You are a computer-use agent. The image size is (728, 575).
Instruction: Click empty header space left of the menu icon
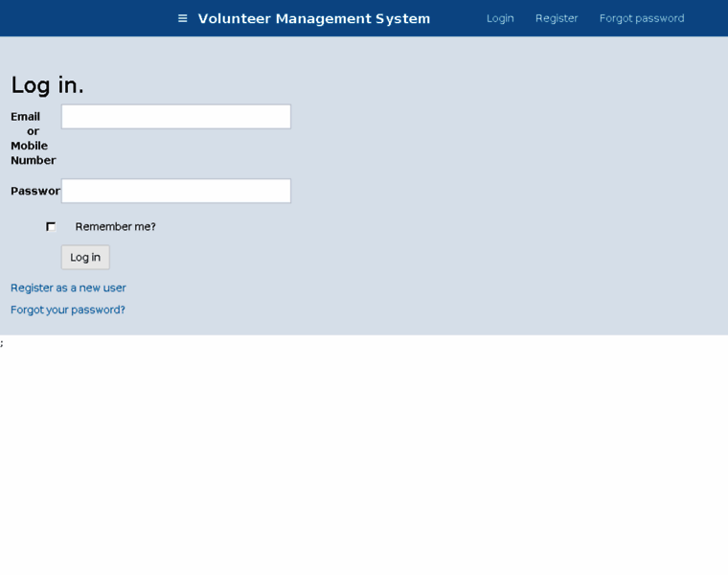[86, 18]
